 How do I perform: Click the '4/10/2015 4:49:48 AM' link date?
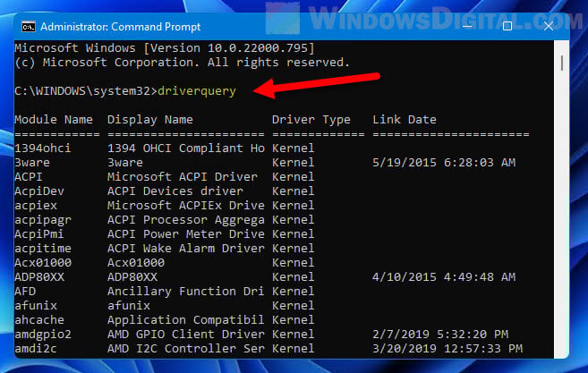tap(444, 277)
